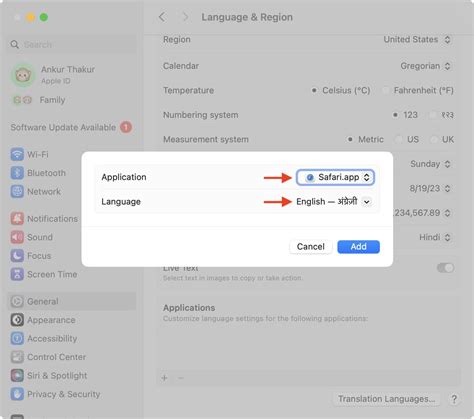474x419 pixels.
Task: Select Control Center text in sidebar
Action: click(56, 357)
